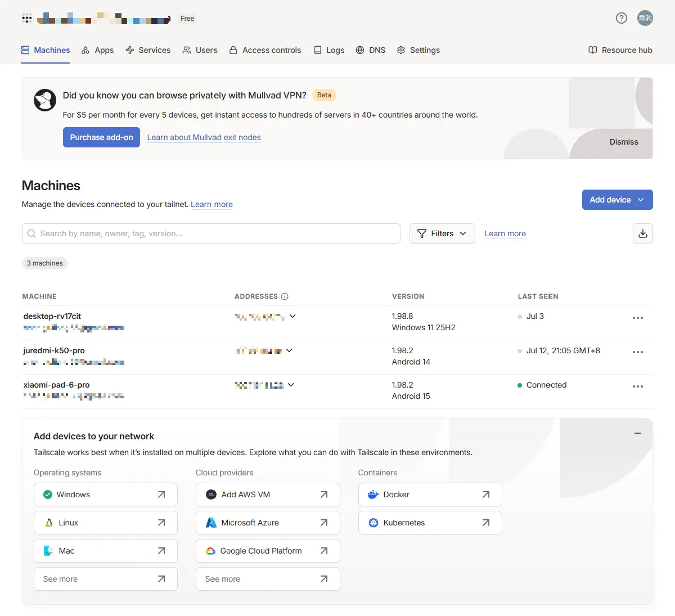
Task: Click Learn more link beside Filters
Action: 505,233
